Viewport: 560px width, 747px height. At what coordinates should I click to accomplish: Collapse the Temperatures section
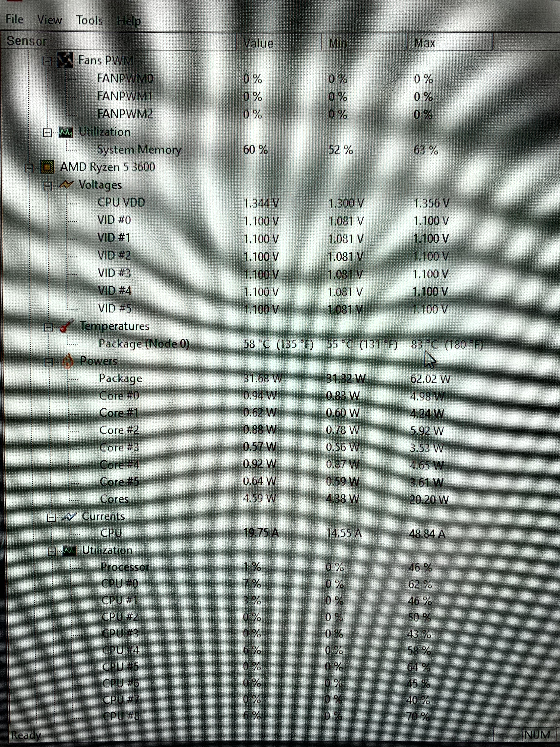(49, 327)
